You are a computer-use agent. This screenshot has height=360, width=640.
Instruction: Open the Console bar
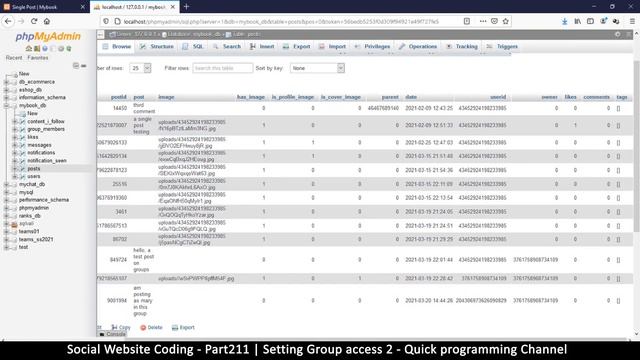click(113, 334)
